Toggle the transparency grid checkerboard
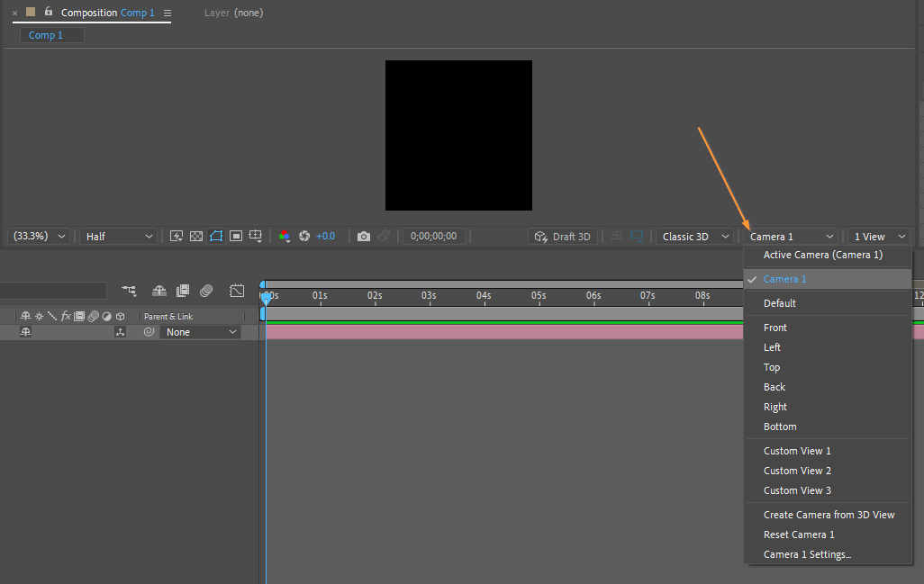The image size is (924, 584). click(196, 236)
